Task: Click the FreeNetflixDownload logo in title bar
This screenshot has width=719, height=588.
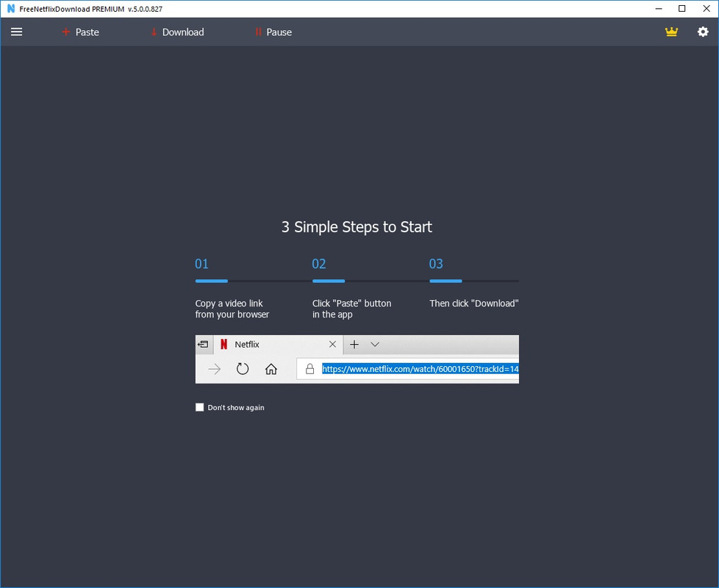Action: coord(11,9)
